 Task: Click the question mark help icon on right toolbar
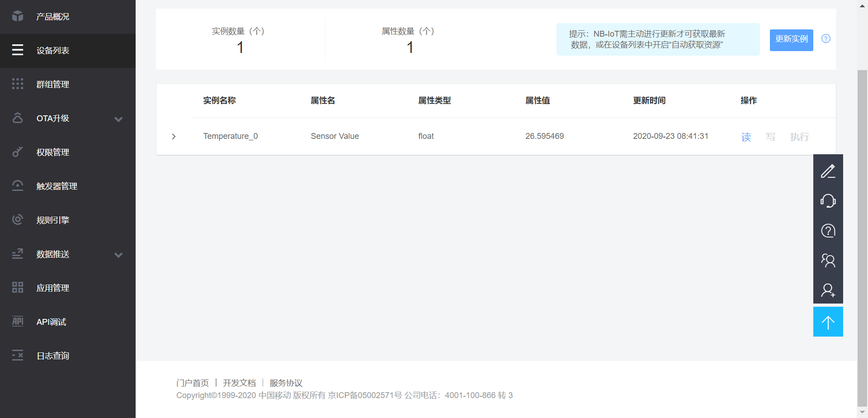828,231
